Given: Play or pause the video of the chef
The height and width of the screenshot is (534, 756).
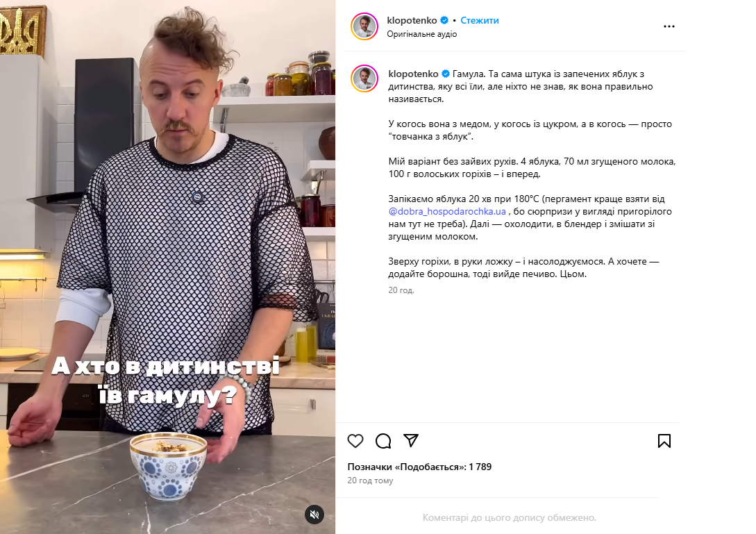Looking at the screenshot, I should pyautogui.click(x=168, y=267).
